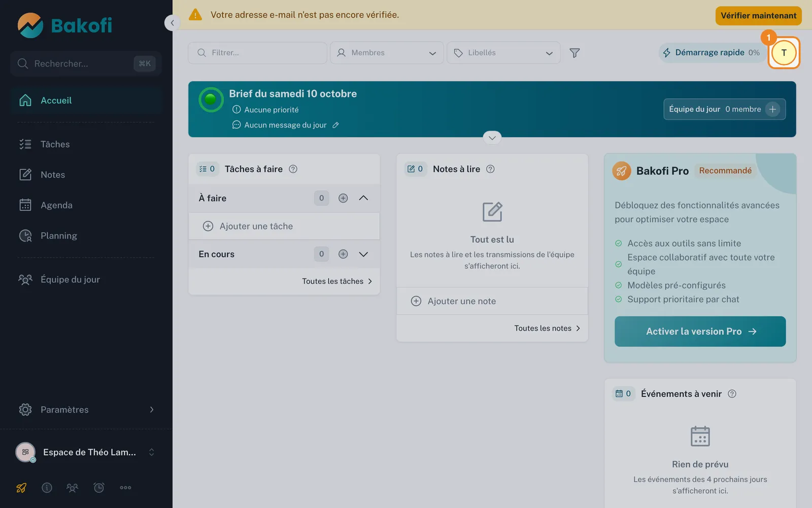812x508 pixels.
Task: Expand the Paramètres menu
Action: pyautogui.click(x=86, y=409)
